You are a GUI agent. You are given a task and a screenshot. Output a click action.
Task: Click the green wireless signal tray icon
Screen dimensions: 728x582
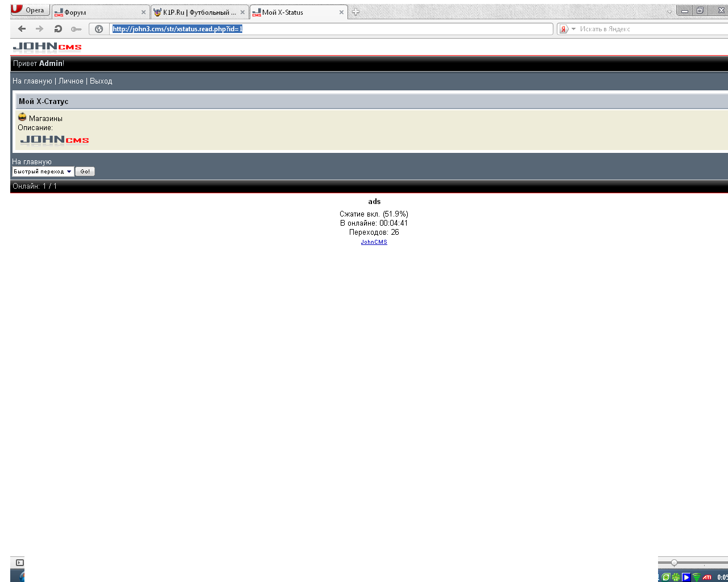click(x=696, y=577)
